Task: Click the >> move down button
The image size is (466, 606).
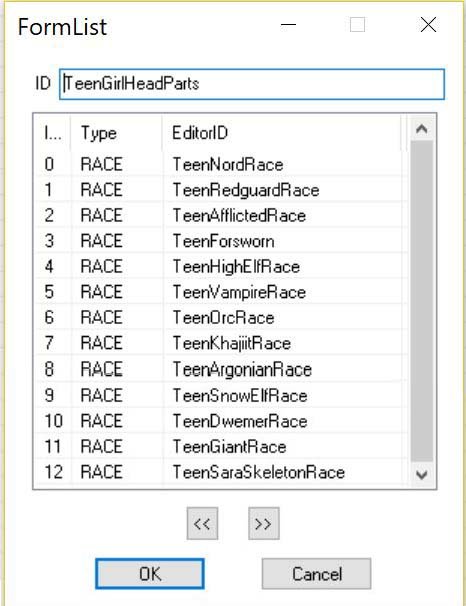Action: 264,524
